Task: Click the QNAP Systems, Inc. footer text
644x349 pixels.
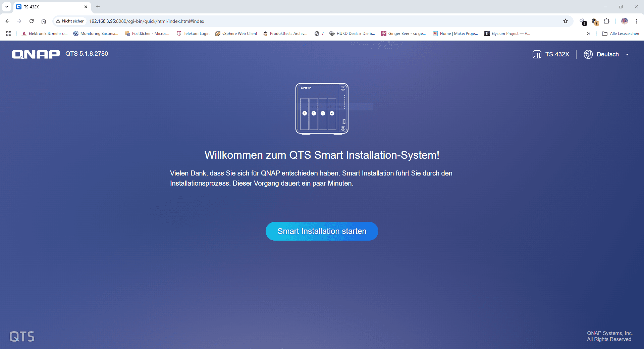Action: tap(610, 333)
